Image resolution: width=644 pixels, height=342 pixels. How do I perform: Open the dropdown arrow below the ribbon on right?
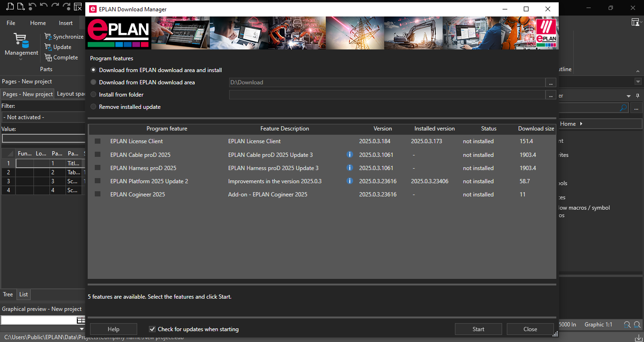coord(638,81)
